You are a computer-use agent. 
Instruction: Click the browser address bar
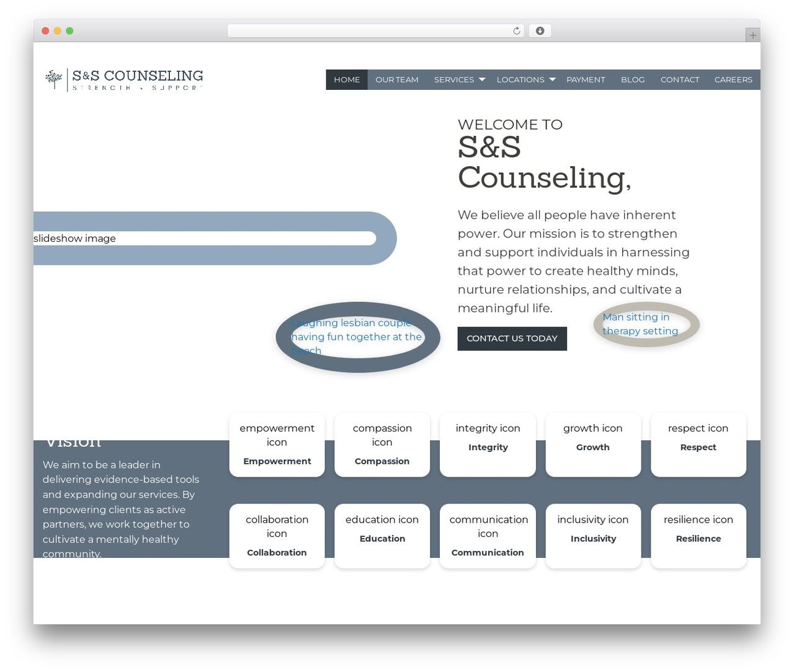(376, 31)
